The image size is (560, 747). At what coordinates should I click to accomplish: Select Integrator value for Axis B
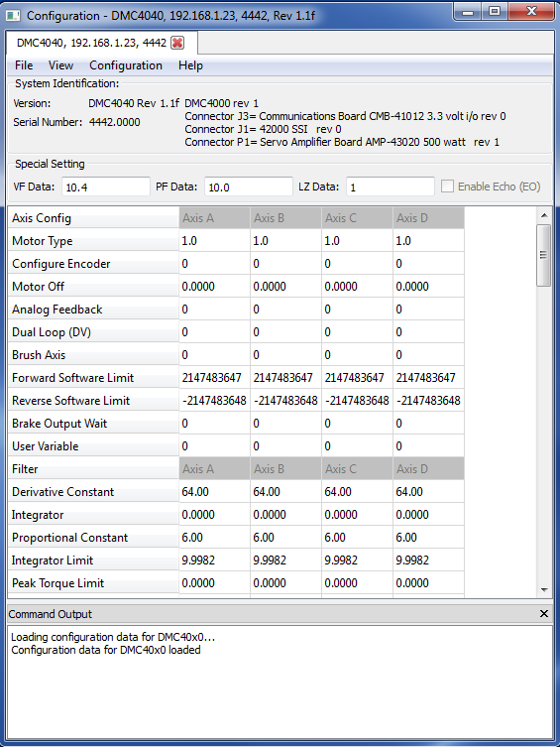point(286,515)
